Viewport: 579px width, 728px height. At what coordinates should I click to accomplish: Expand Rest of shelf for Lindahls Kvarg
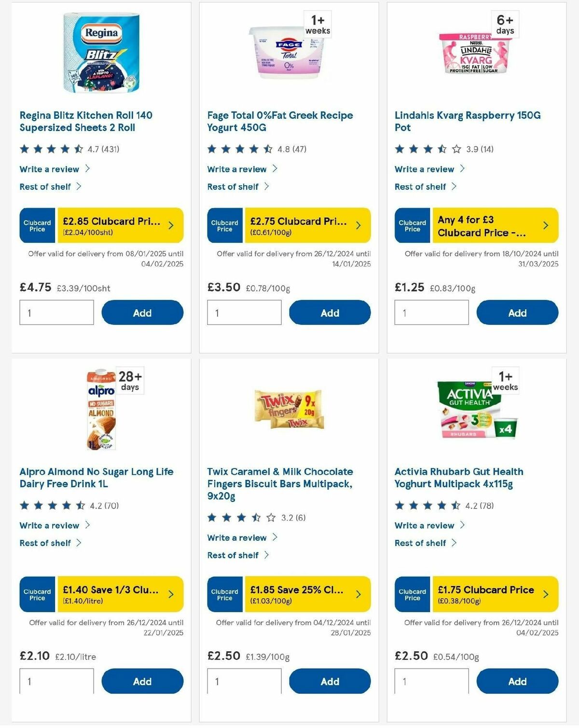pyautogui.click(x=422, y=186)
